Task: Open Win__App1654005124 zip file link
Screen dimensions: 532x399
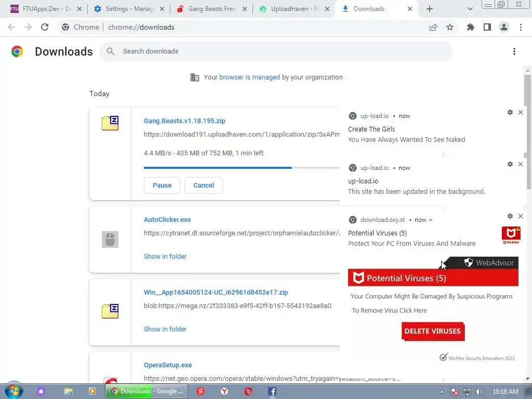Action: tap(216, 292)
